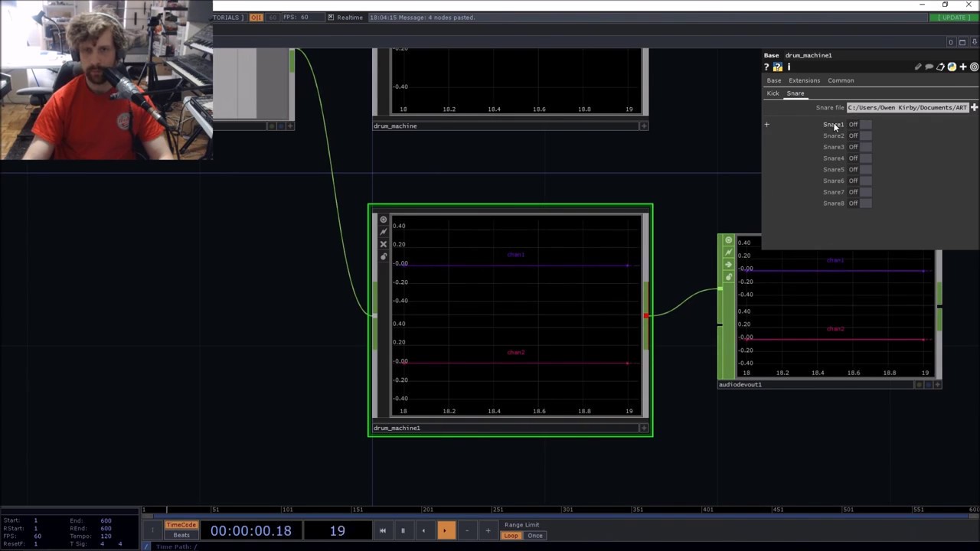This screenshot has width=980, height=551.
Task: Toggle the Snare6 Off switch
Action: point(859,181)
